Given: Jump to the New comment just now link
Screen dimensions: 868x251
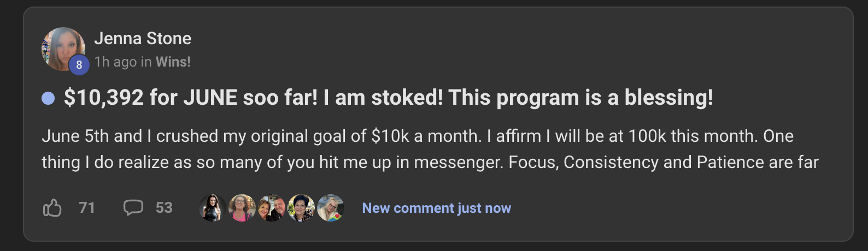Looking at the screenshot, I should 436,208.
